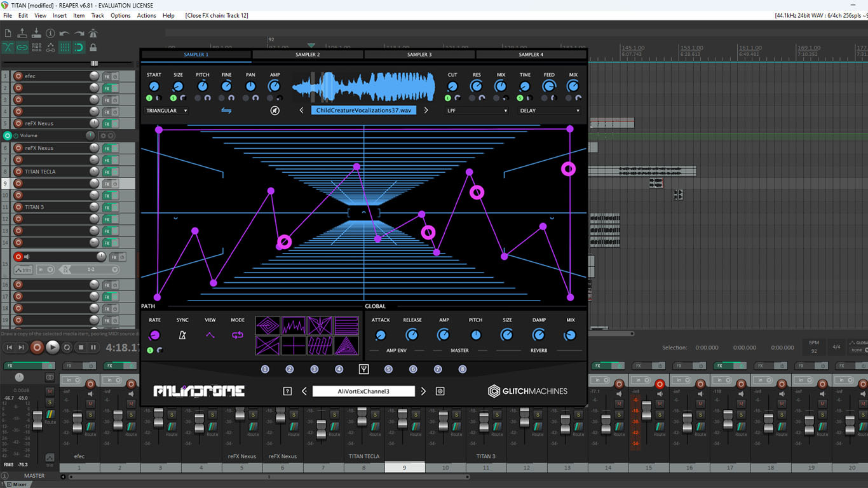Click the transport Record button

[x=37, y=347]
